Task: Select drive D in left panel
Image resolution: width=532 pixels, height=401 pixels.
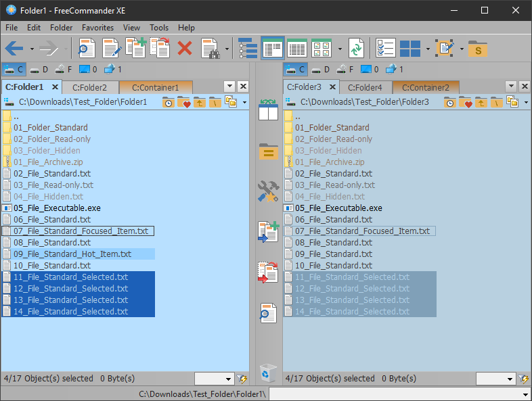Action: [39, 70]
